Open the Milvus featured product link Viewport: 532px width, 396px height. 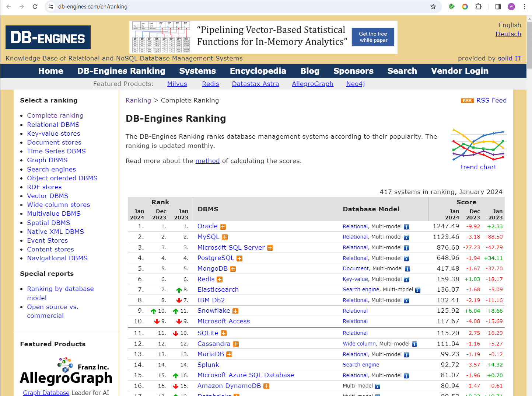(177, 84)
